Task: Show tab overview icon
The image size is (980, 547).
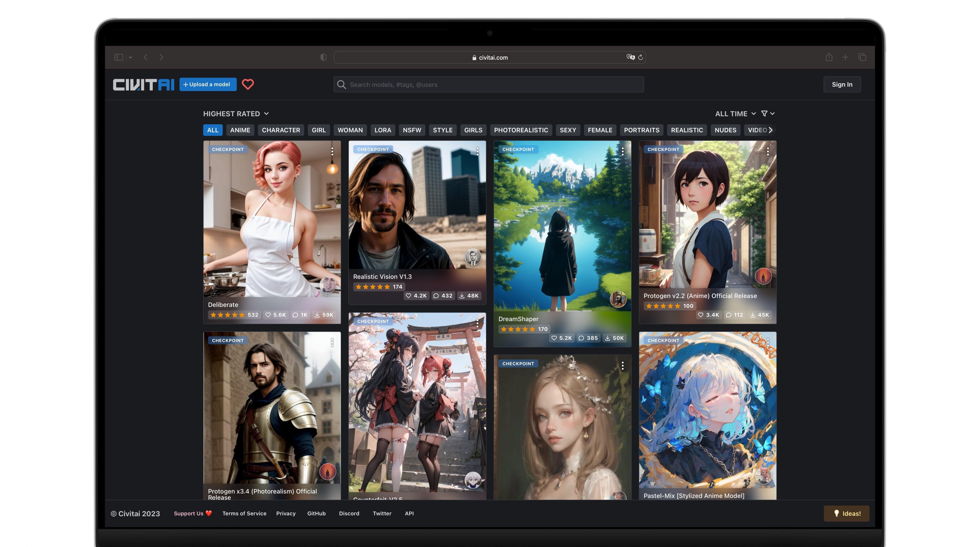Action: tap(862, 57)
